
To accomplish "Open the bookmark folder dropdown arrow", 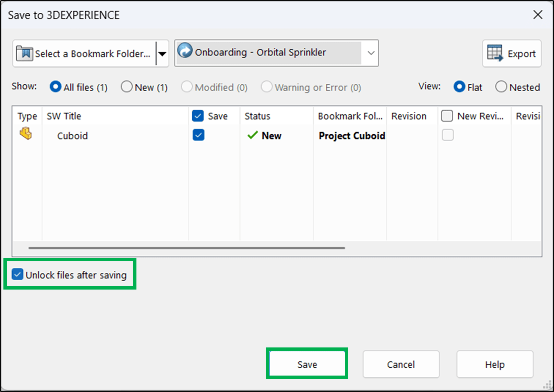I will coord(162,53).
